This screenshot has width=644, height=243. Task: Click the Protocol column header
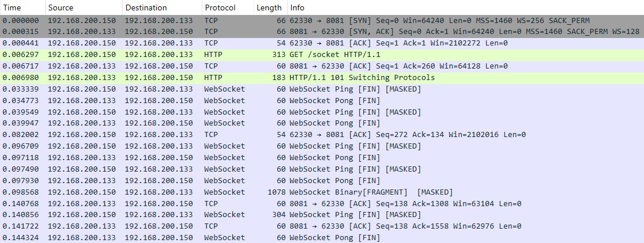[220, 7]
